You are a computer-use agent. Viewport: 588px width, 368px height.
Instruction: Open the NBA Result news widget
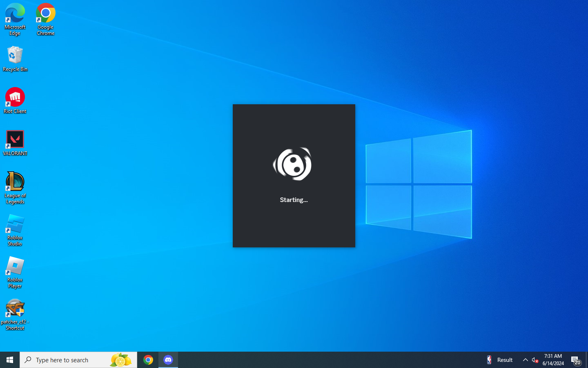[x=500, y=360]
